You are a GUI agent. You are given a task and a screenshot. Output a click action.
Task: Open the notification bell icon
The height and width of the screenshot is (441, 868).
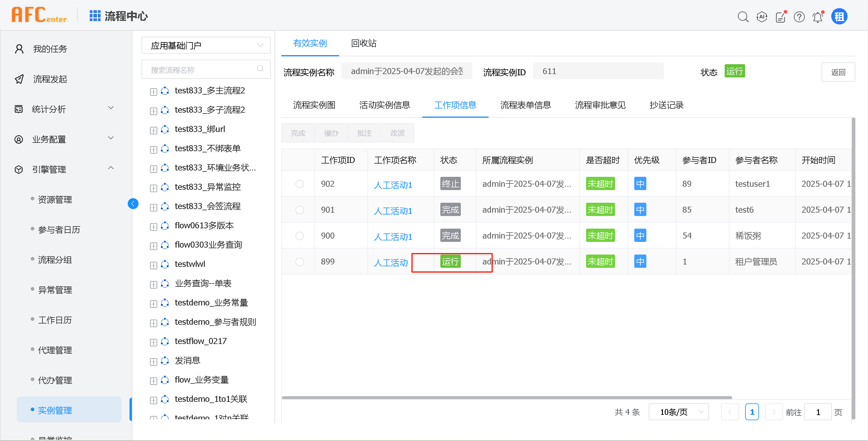pos(817,17)
